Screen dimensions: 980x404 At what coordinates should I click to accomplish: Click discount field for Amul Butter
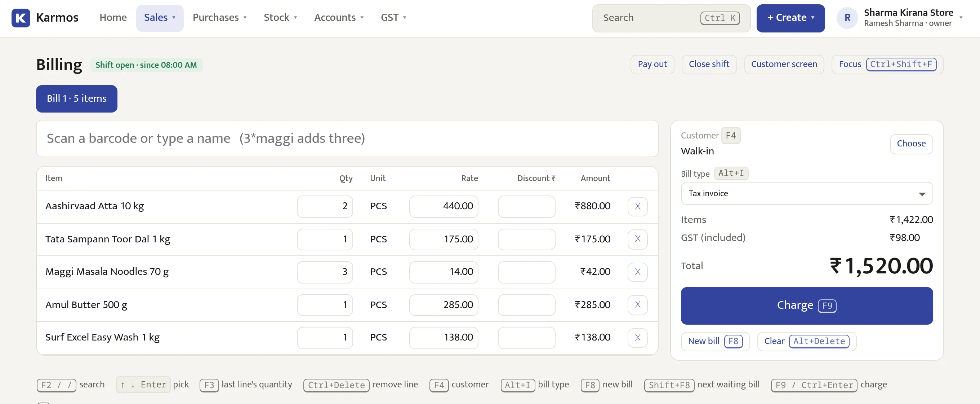coord(526,304)
